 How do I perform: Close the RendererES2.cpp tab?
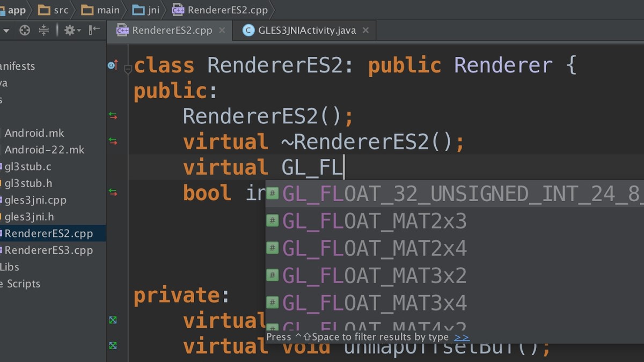pos(222,31)
